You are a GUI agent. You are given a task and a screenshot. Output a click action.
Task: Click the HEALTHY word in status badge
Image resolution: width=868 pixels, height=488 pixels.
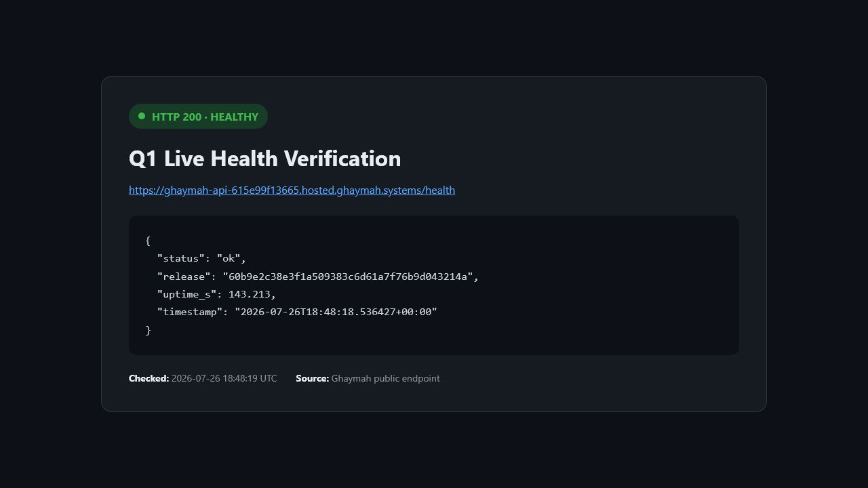(x=234, y=117)
